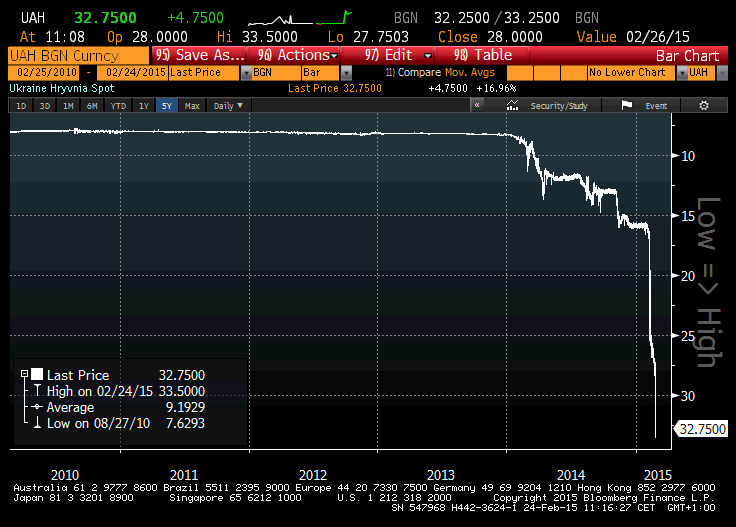This screenshot has height=527, width=736.
Task: Open the No Lower Chart dropdown
Action: click(x=682, y=73)
